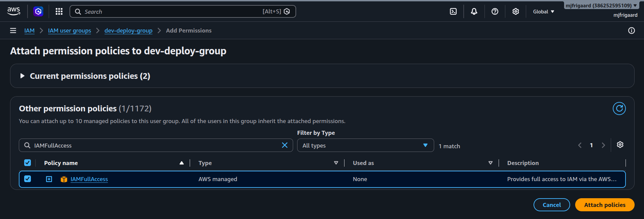This screenshot has height=219, width=644.
Task: Click the orange policy box icon
Action: pyautogui.click(x=64, y=179)
